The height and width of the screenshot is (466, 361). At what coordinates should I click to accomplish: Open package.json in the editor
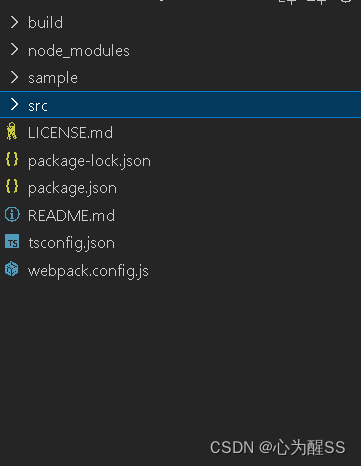click(x=72, y=189)
